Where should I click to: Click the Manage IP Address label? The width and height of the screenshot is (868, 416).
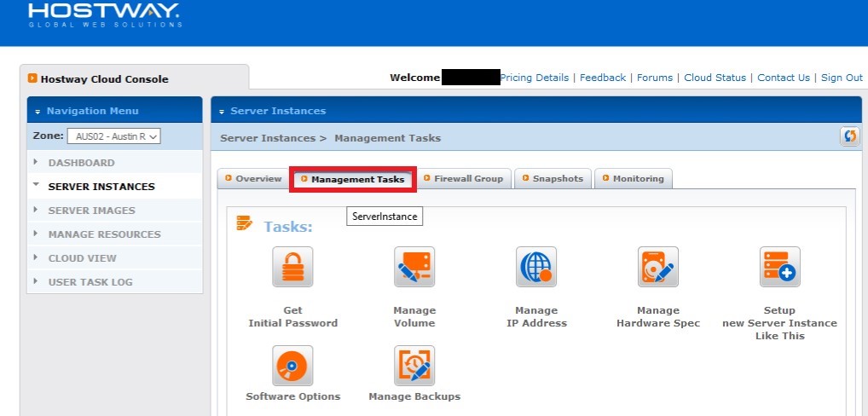(536, 317)
